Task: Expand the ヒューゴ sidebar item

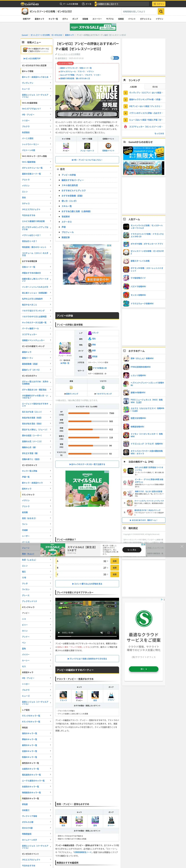Action: [x=37, y=89]
